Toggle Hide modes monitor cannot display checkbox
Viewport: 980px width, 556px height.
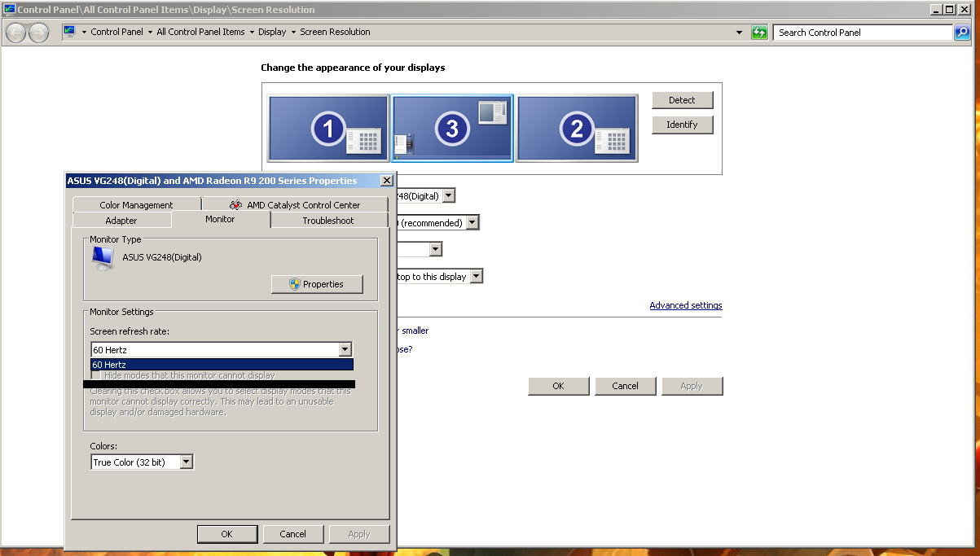tap(96, 375)
